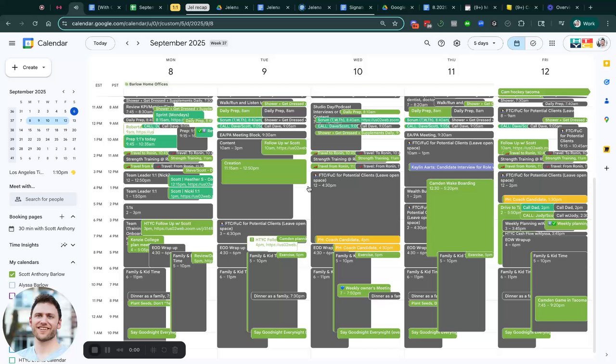Open the 5 days view dropdown
616x364 pixels.
[485, 43]
